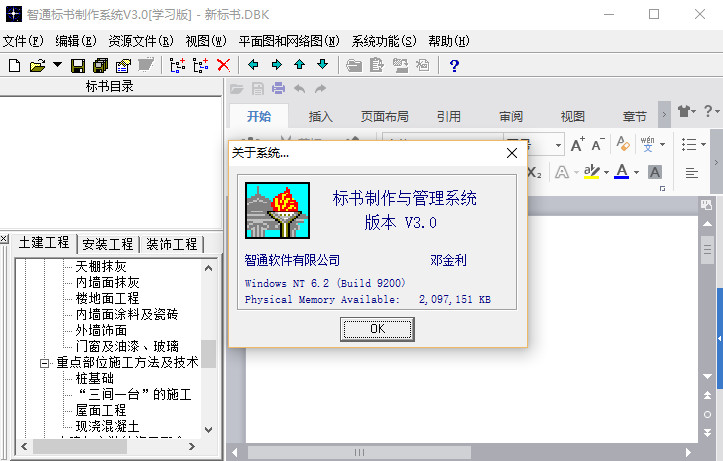Click the print icon in editor toolbar
The image size is (723, 461).
coord(277,89)
